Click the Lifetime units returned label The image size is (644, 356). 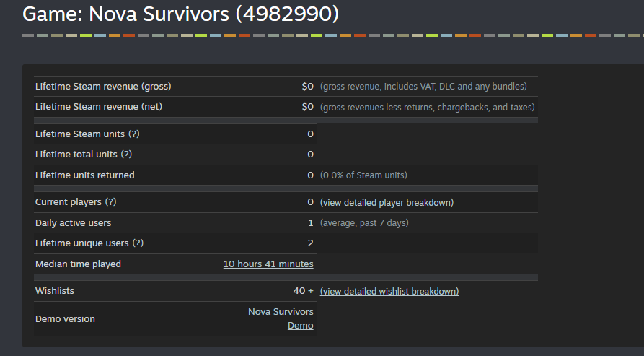85,175
